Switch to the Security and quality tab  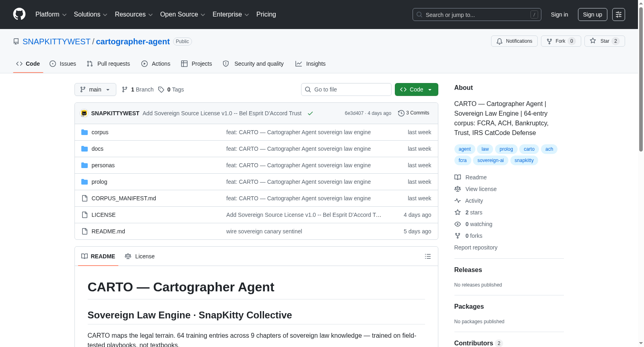(x=253, y=64)
